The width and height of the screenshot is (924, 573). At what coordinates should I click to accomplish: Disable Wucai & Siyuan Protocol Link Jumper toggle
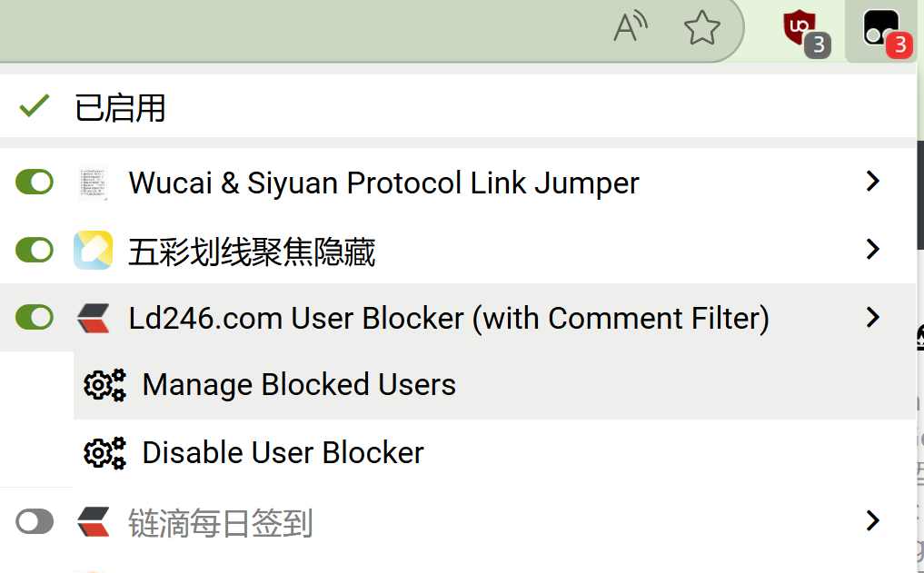pyautogui.click(x=35, y=183)
